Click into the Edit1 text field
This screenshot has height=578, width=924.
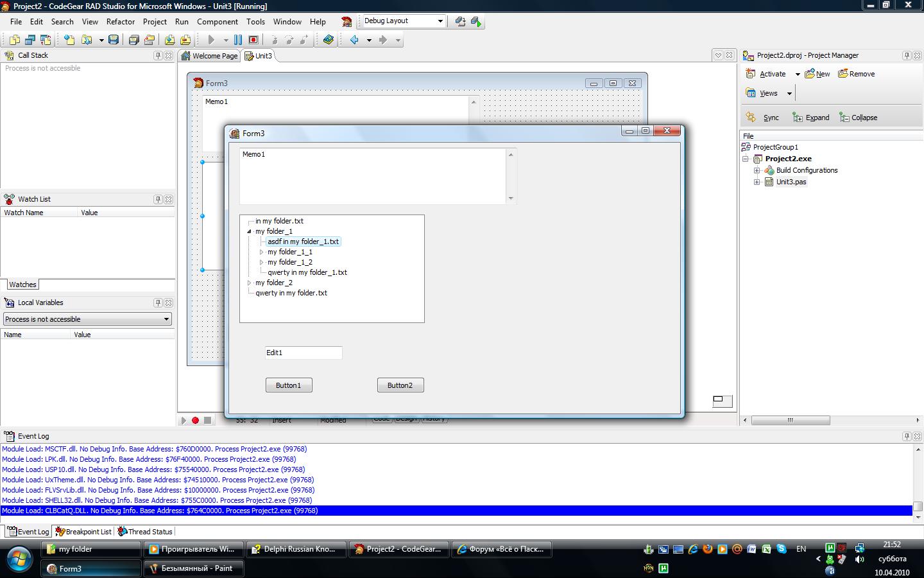[303, 353]
